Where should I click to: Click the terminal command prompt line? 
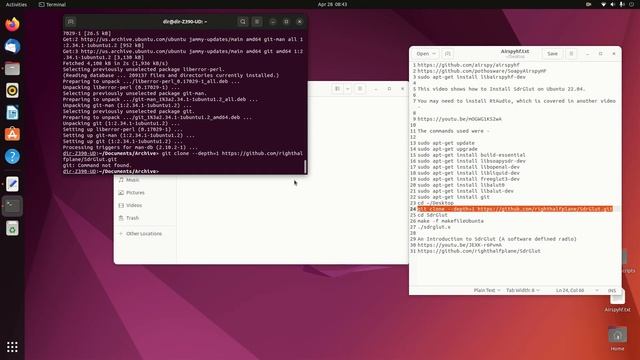click(x=111, y=171)
